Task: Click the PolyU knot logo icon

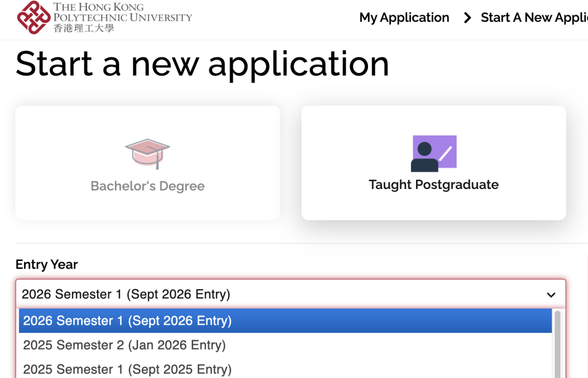Action: coord(34,17)
